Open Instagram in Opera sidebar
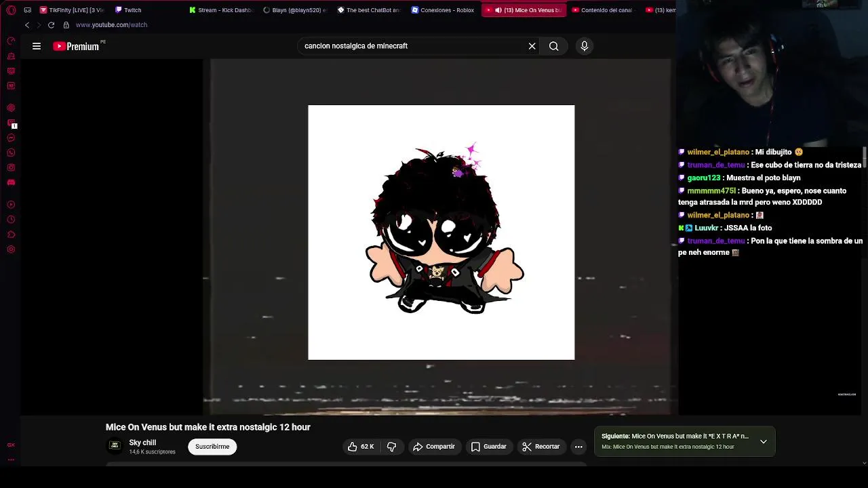The height and width of the screenshot is (488, 868). (11, 167)
